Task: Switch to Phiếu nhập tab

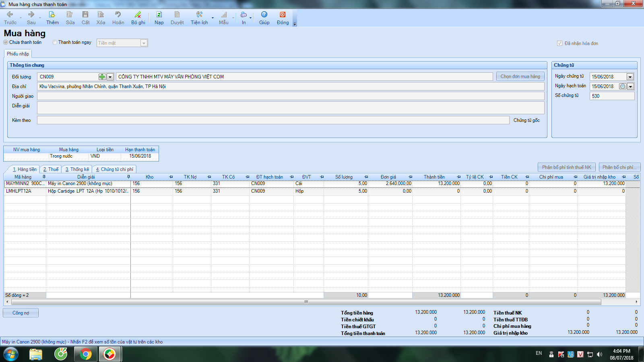Action: 18,54
